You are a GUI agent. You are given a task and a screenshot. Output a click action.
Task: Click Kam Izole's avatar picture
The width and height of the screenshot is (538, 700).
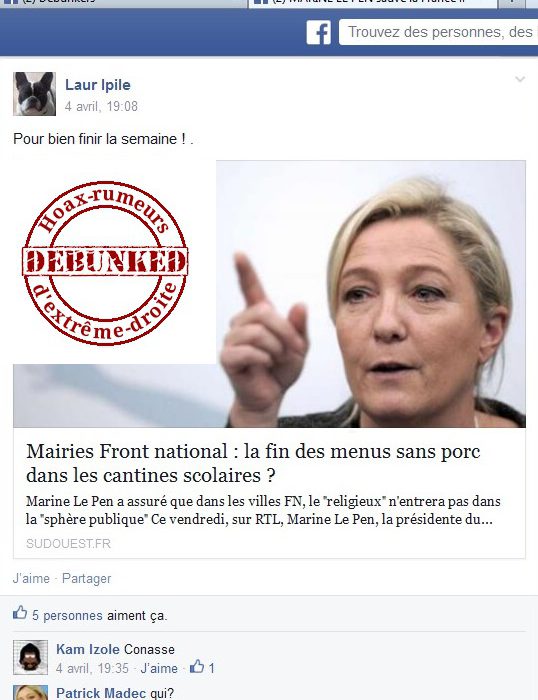[30, 657]
